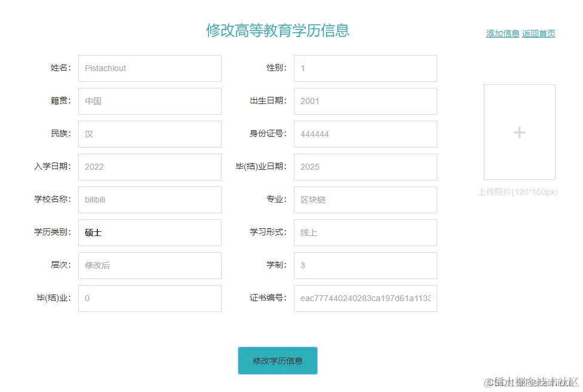Click the photo upload placeholder box
This screenshot has width=583, height=392.
click(x=519, y=132)
